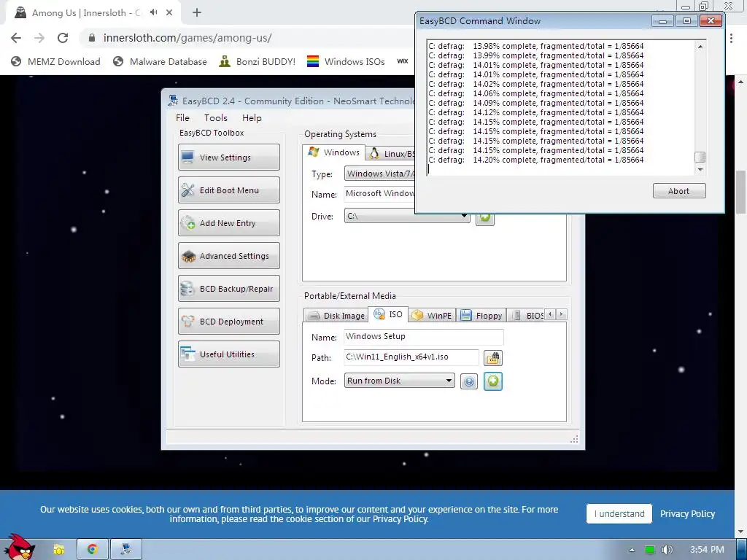Open Chrome three-dot menu
This screenshot has width=747, height=560.
point(731,38)
